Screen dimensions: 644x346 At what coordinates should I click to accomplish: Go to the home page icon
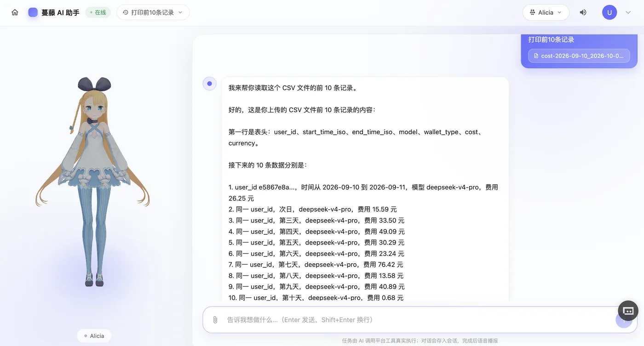15,12
